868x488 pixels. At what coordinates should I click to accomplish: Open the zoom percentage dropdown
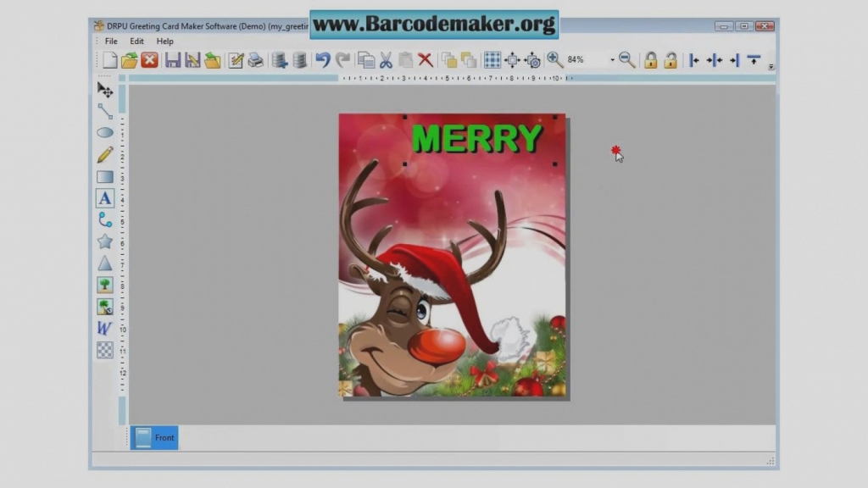[x=612, y=60]
